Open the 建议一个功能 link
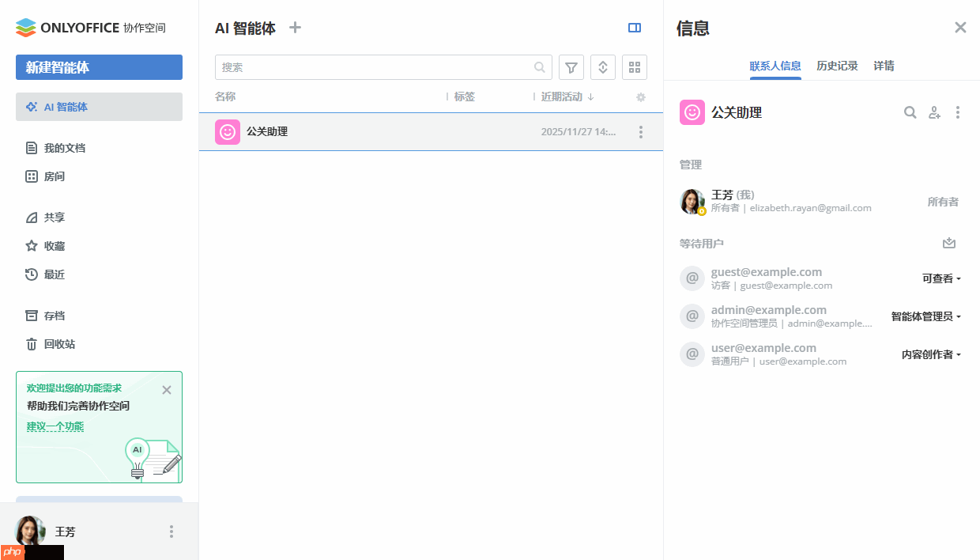Image resolution: width=980 pixels, height=560 pixels. click(55, 426)
